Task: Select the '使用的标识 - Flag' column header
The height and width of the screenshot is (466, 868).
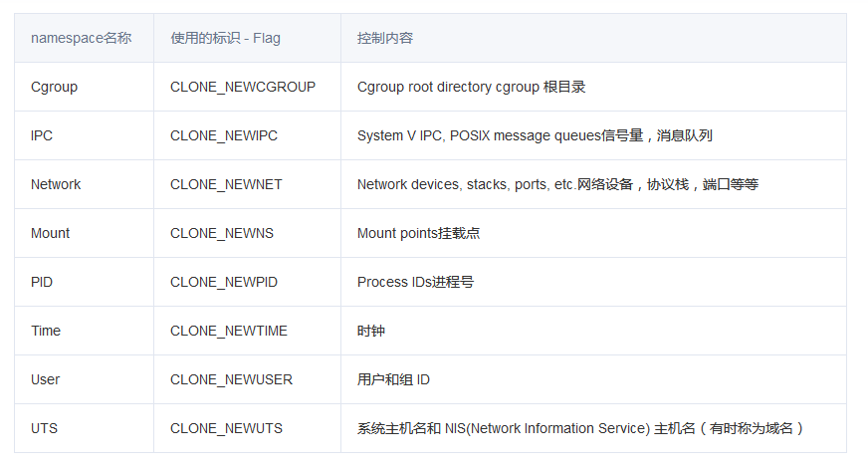Action: coord(248,38)
